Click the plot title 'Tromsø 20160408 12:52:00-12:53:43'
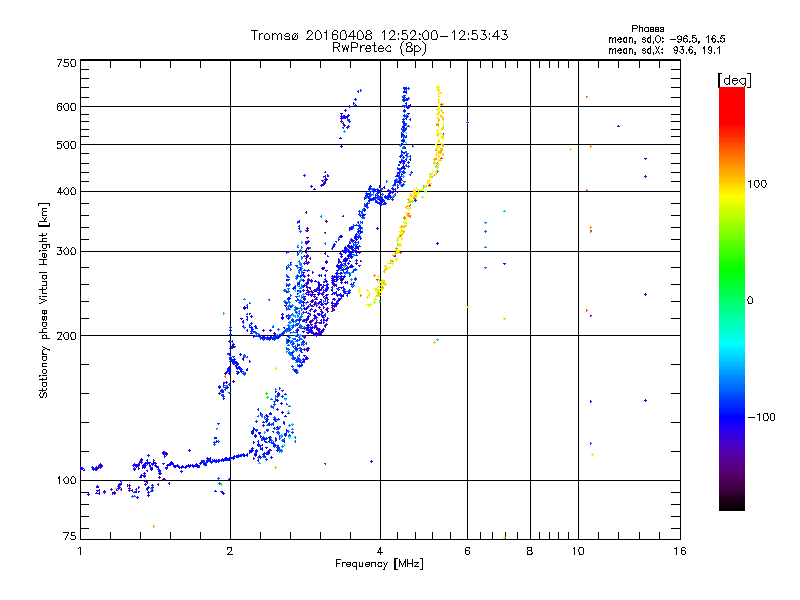 coord(379,35)
